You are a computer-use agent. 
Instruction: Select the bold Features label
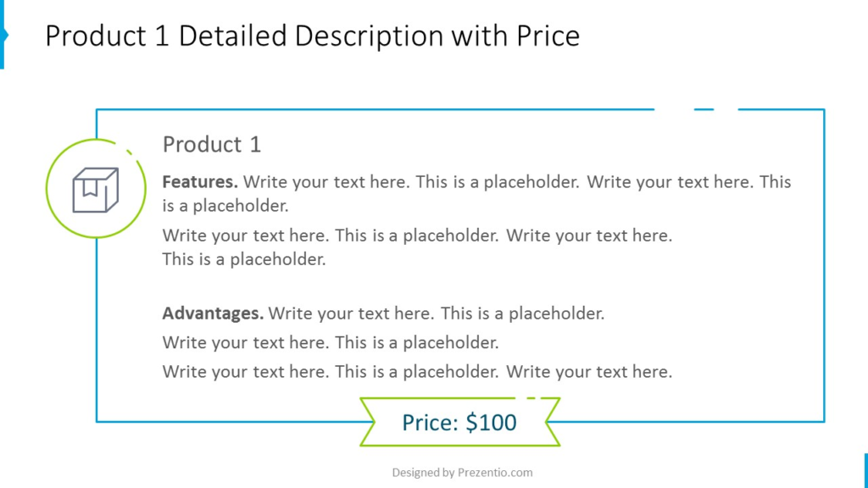click(200, 182)
